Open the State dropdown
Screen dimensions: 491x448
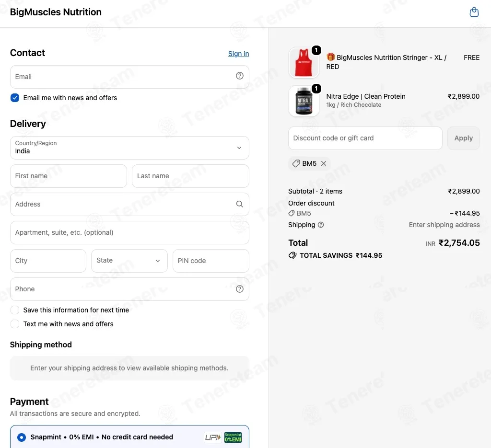(129, 261)
